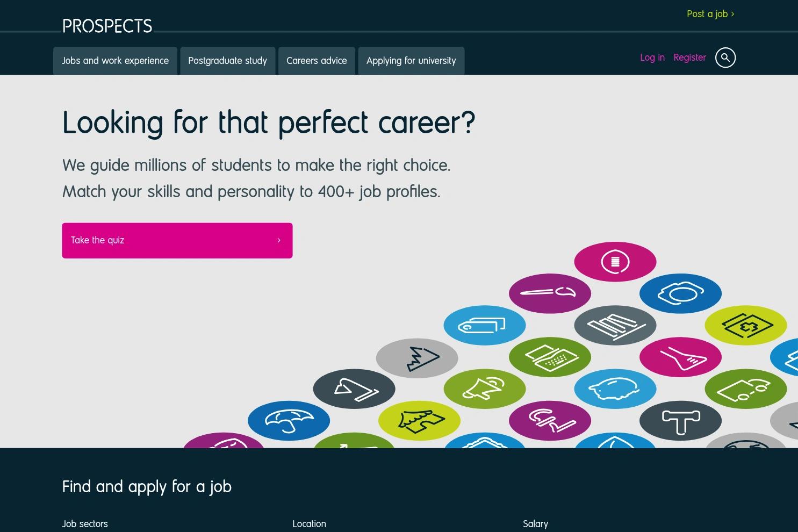This screenshot has height=532, width=798.
Task: Click the blue umbrella circle icon
Action: click(x=289, y=421)
